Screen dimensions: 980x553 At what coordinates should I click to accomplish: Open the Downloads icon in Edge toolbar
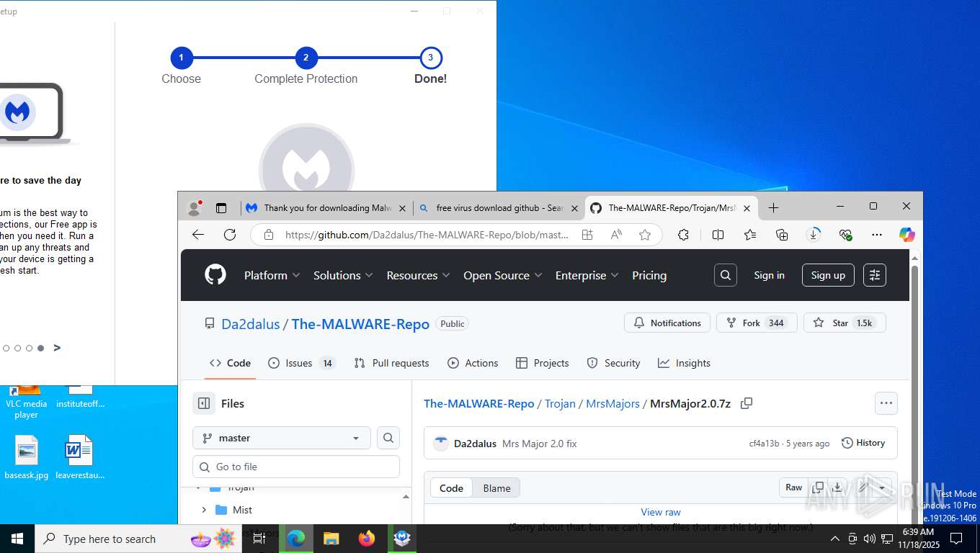coord(814,235)
